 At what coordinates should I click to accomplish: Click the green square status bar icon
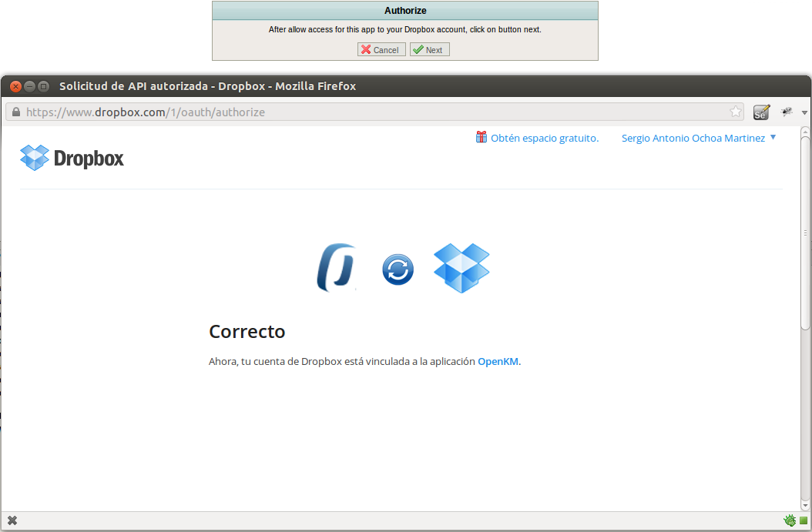tap(804, 520)
